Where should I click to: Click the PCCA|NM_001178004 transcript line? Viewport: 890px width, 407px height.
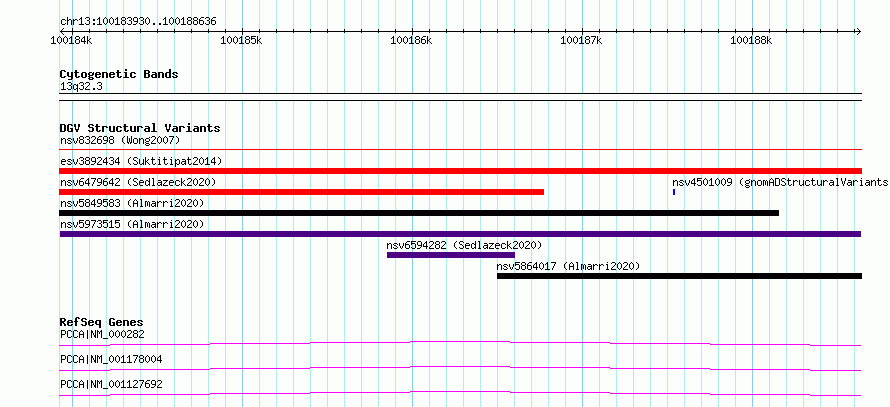pos(460,368)
